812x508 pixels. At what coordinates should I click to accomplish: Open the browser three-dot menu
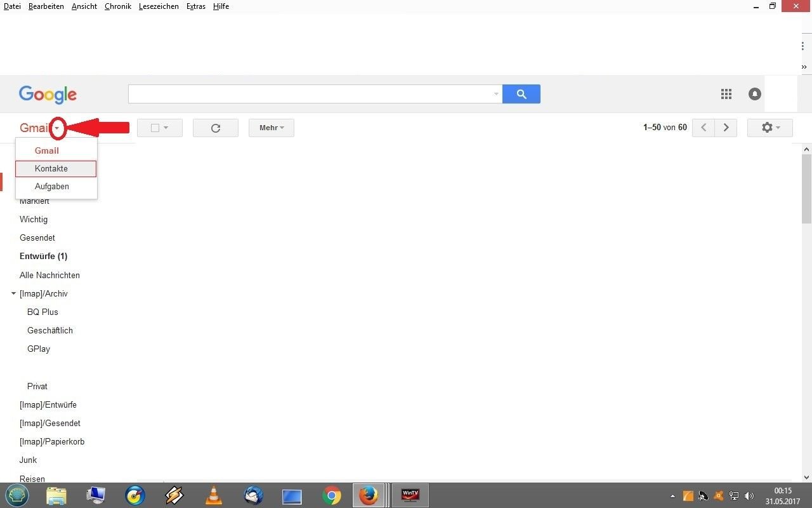pyautogui.click(x=803, y=46)
